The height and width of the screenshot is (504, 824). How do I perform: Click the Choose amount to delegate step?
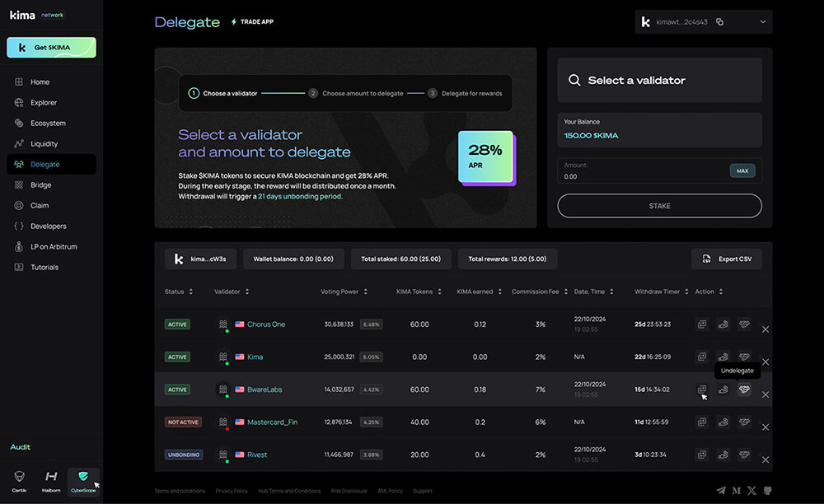pyautogui.click(x=356, y=93)
